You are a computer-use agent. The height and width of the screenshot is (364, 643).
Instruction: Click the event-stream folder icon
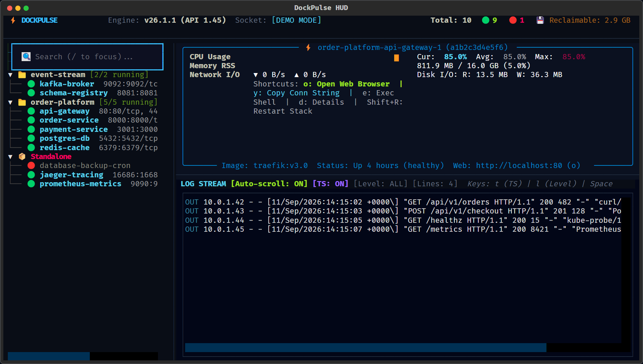(22, 75)
